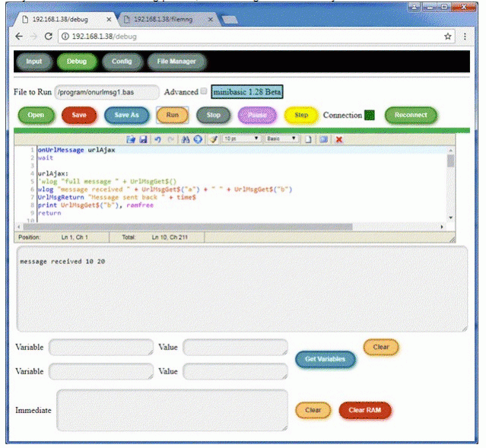Open the 10 pt font size dropdown
486x448 pixels.
[x=241, y=139]
